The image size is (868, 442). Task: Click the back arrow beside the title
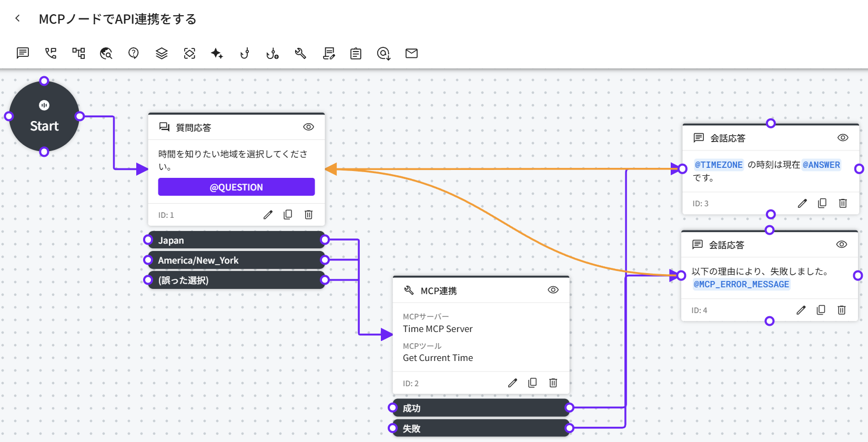coord(17,18)
